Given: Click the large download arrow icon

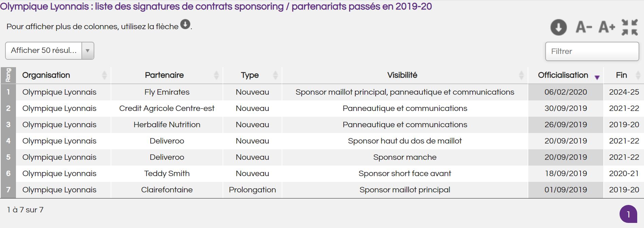Looking at the screenshot, I should tap(558, 27).
